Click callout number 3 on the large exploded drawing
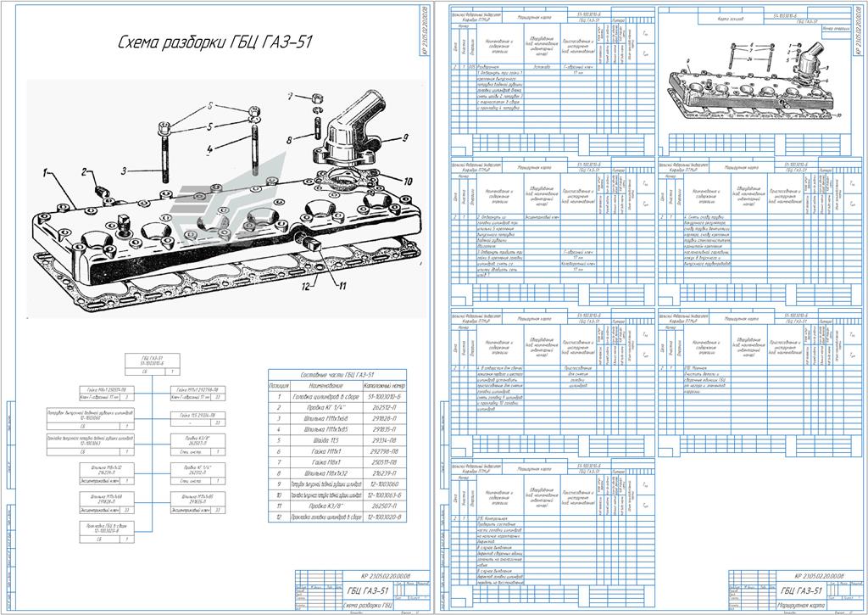Viewport: 868px width, 615px height. 124,171
